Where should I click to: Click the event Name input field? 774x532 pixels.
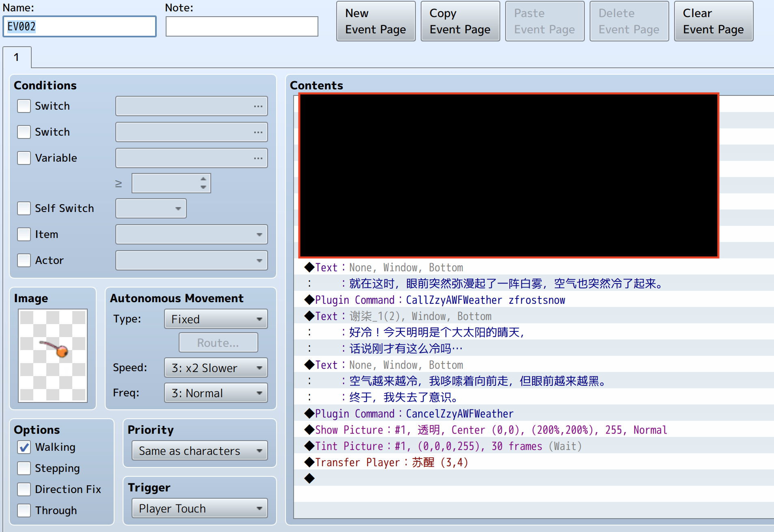(80, 26)
